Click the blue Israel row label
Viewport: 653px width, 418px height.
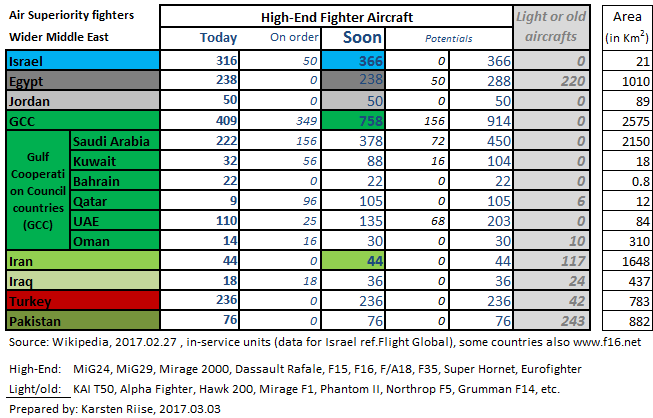[x=83, y=61]
